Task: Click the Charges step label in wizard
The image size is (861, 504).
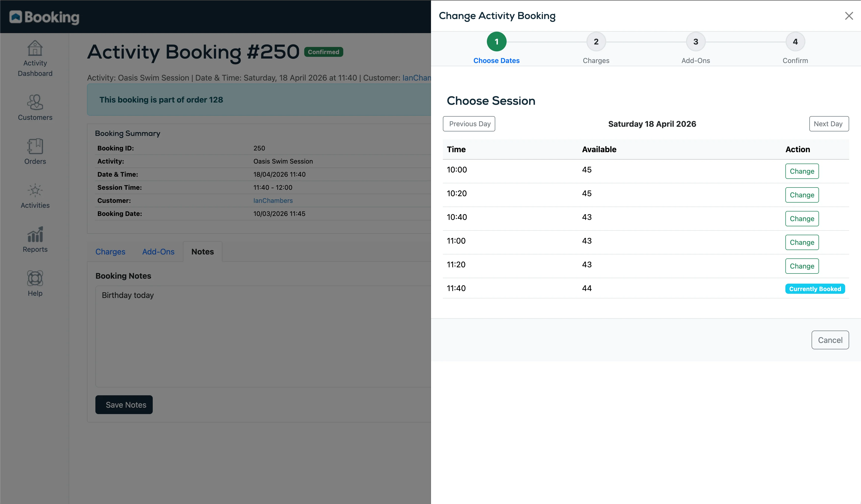Action: [x=596, y=61]
